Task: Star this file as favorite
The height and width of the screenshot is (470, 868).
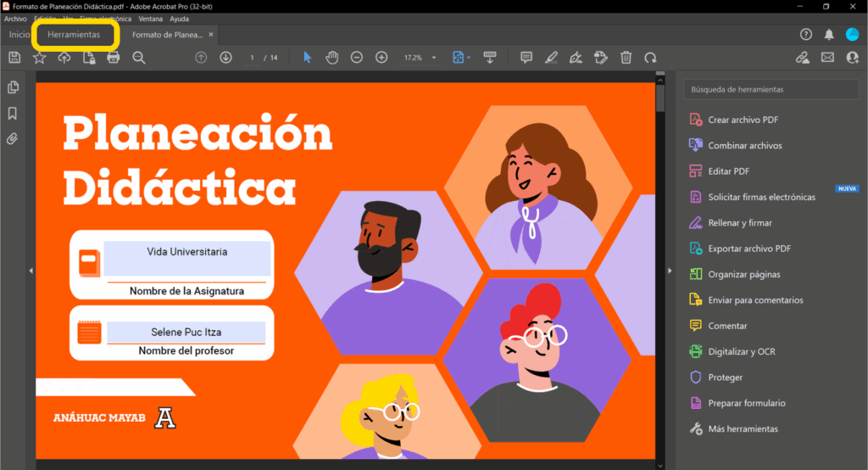Action: [39, 58]
